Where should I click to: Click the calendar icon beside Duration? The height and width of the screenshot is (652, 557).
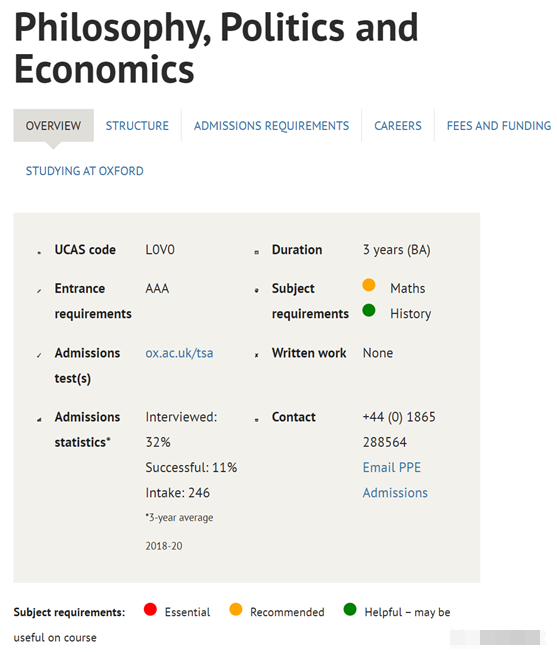256,252
